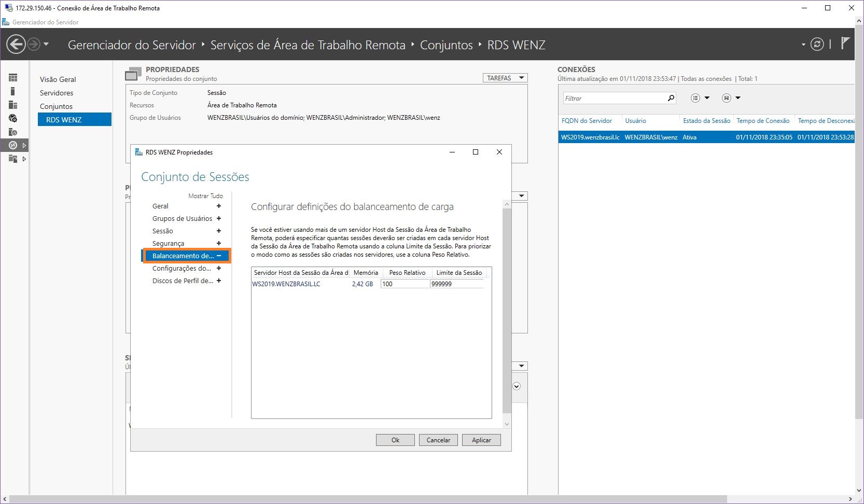
Task: Open the dropdown arrow left of the refresh icon
Action: 803,45
